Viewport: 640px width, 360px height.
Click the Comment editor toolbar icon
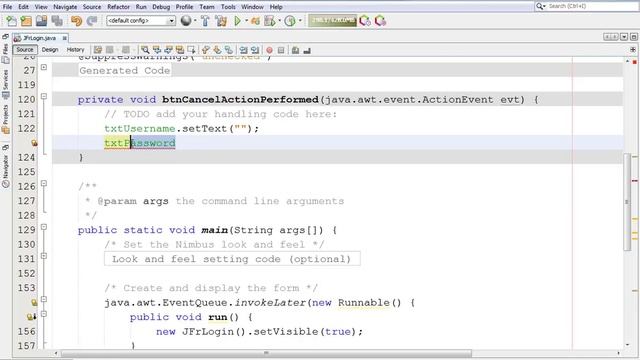coord(295,50)
